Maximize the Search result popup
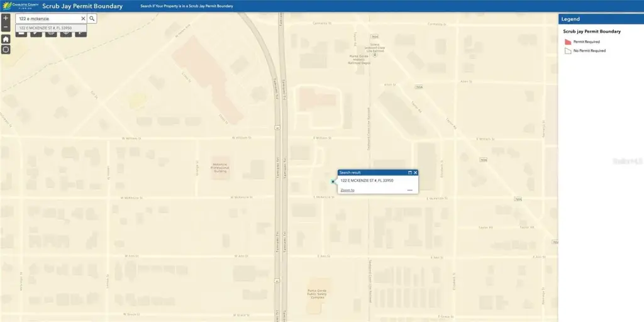The image size is (644, 322). 409,172
